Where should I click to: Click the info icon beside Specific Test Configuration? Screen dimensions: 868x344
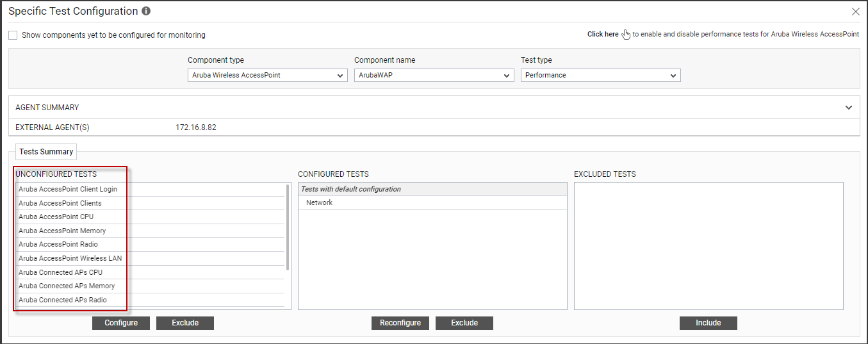coord(146,12)
